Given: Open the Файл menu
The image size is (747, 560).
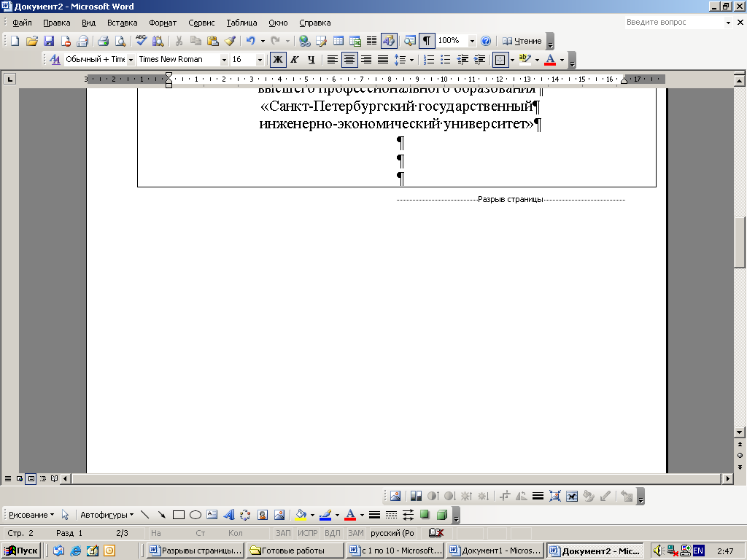Looking at the screenshot, I should 22,23.
